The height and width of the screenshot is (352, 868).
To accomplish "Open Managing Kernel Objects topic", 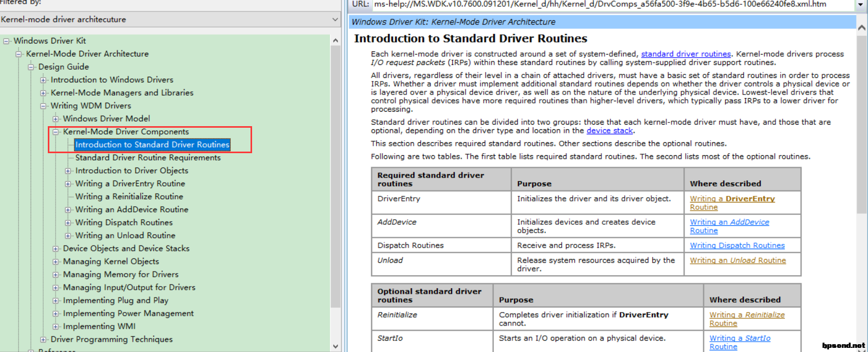I will (111, 261).
